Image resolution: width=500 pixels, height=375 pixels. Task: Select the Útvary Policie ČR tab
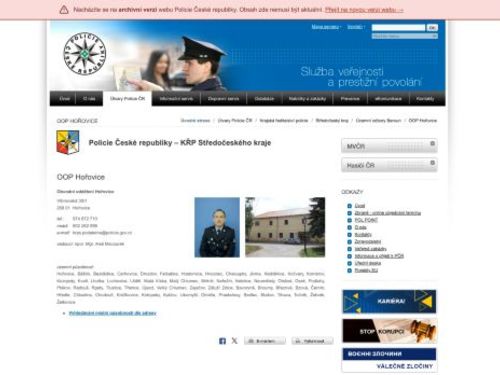click(x=127, y=99)
